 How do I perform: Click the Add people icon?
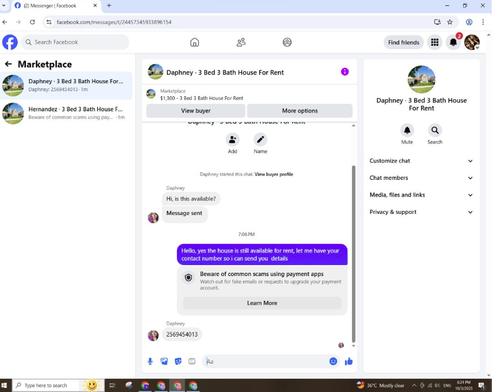point(232,139)
